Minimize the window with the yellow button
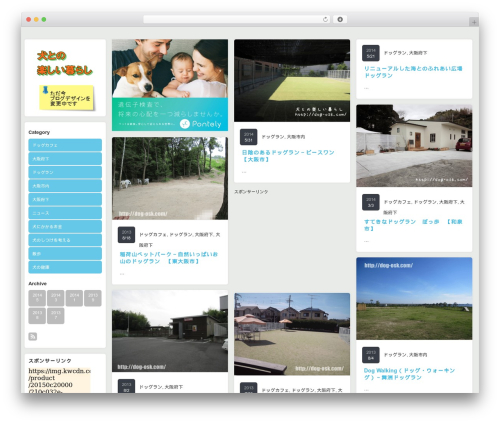The image size is (500, 423). [36, 19]
